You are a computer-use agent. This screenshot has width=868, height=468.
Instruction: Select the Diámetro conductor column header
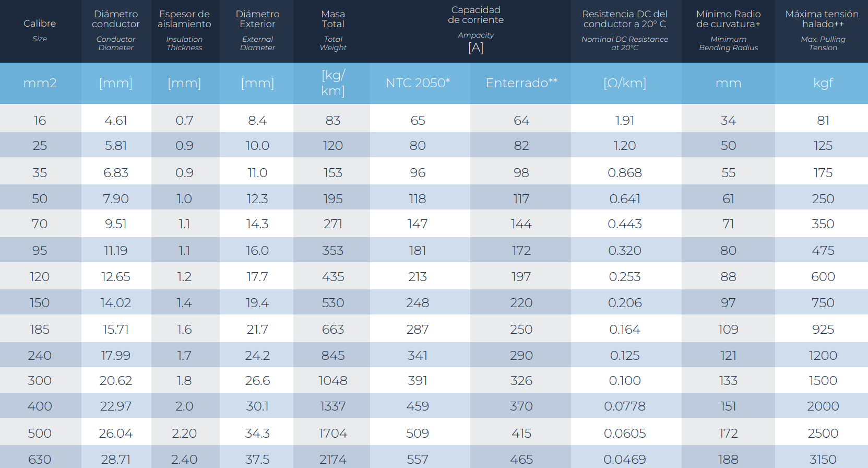(x=116, y=30)
